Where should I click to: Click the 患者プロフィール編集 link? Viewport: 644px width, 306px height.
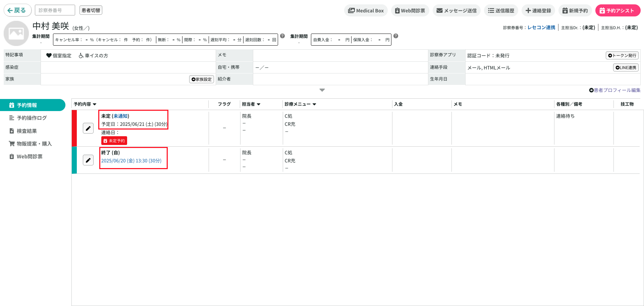tap(615, 90)
